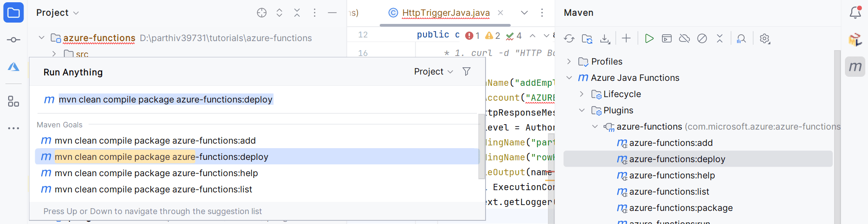
Task: Select azure-functions:add goal in Maven
Action: [671, 143]
